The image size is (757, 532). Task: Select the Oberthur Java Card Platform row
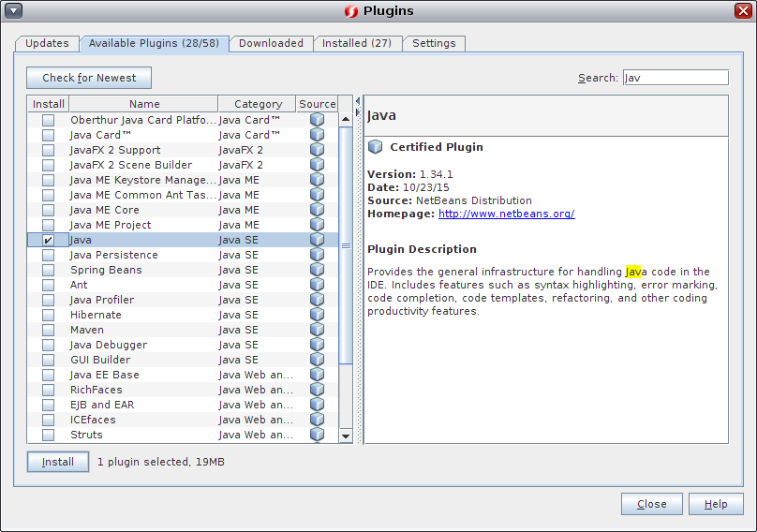pyautogui.click(x=183, y=120)
